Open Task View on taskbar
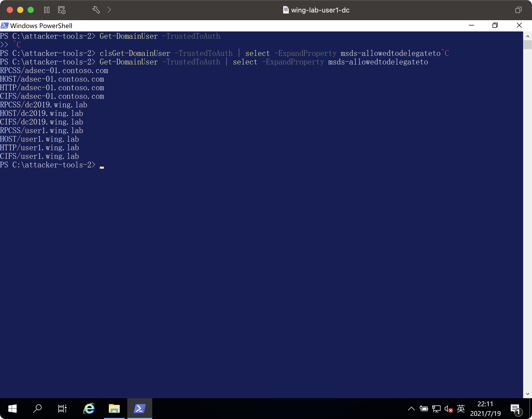Viewport: 532px width, 419px height. coord(62,409)
